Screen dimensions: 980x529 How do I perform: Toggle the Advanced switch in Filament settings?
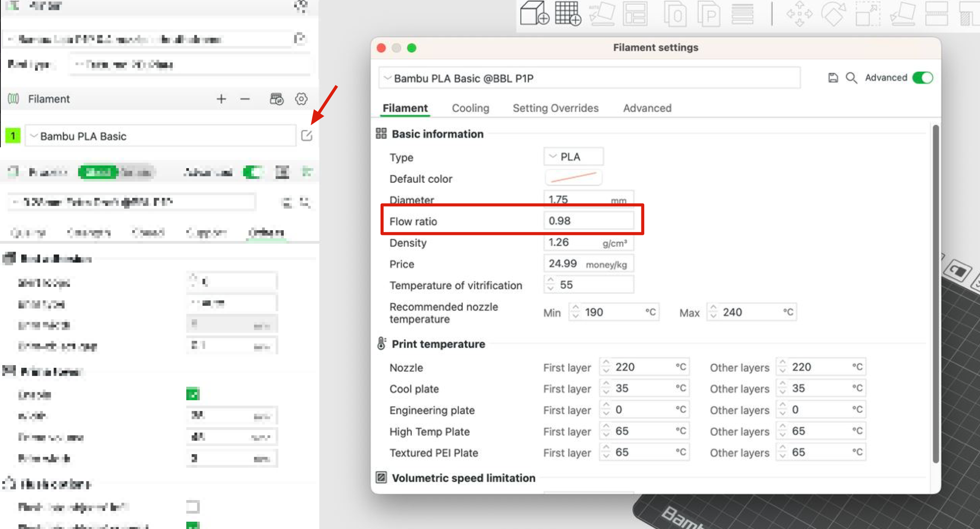coord(923,78)
